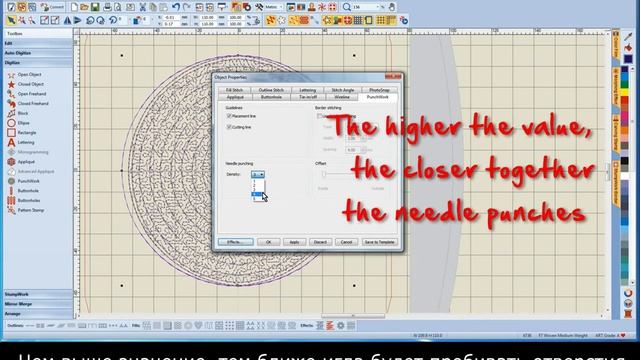
Task: Select the single Buttonhole tool
Action: click(23, 191)
